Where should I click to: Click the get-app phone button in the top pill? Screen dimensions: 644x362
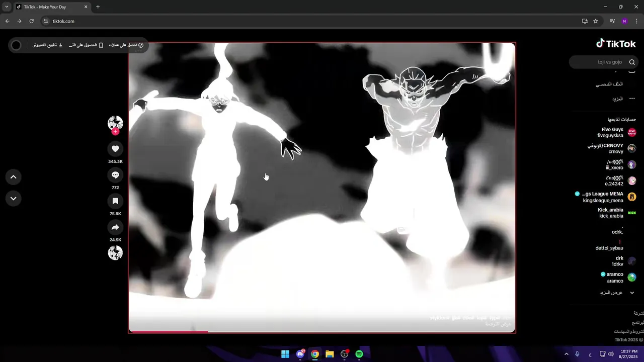[x=86, y=45]
